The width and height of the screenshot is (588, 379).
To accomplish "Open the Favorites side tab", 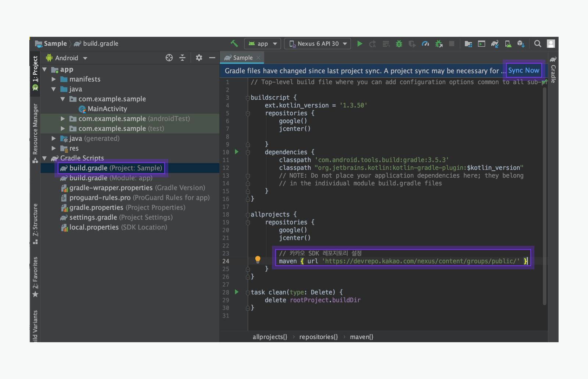I will coord(35,276).
